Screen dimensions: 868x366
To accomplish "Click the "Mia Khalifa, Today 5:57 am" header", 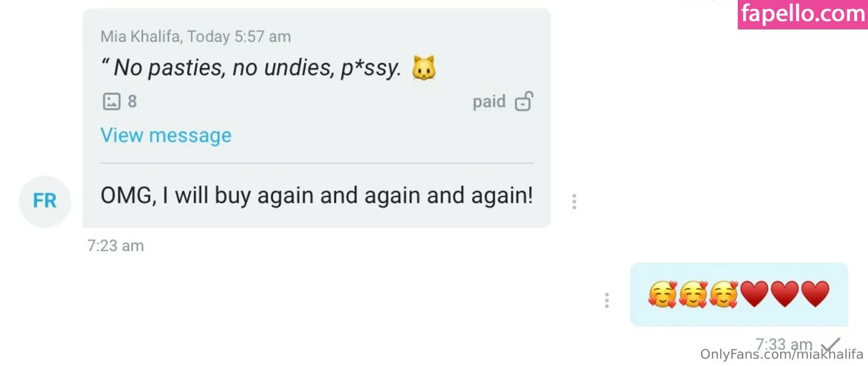I will [x=196, y=36].
